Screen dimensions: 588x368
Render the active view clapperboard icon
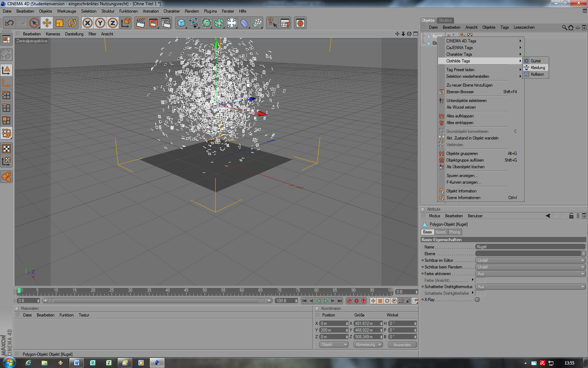pos(141,23)
